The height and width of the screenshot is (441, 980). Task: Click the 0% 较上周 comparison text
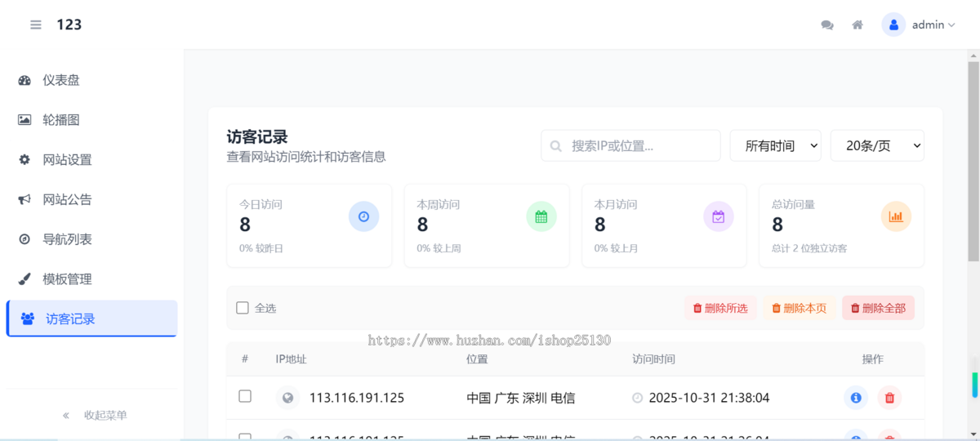pyautogui.click(x=439, y=248)
